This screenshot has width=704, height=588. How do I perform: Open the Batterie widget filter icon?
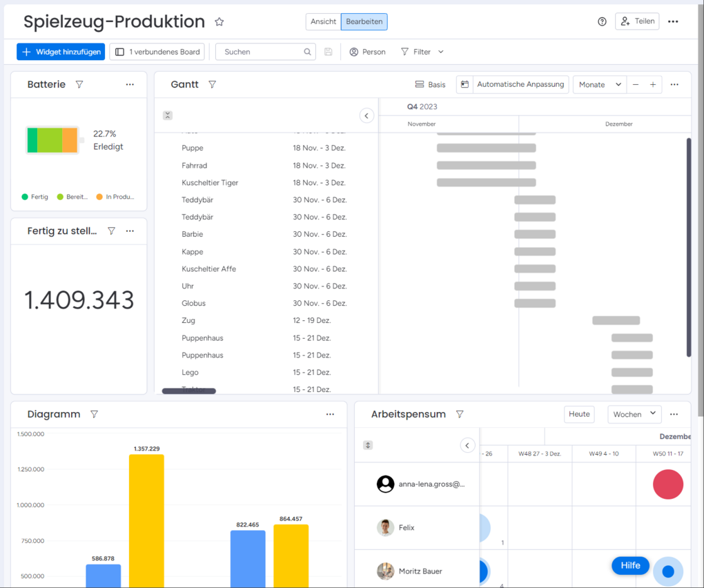[79, 84]
